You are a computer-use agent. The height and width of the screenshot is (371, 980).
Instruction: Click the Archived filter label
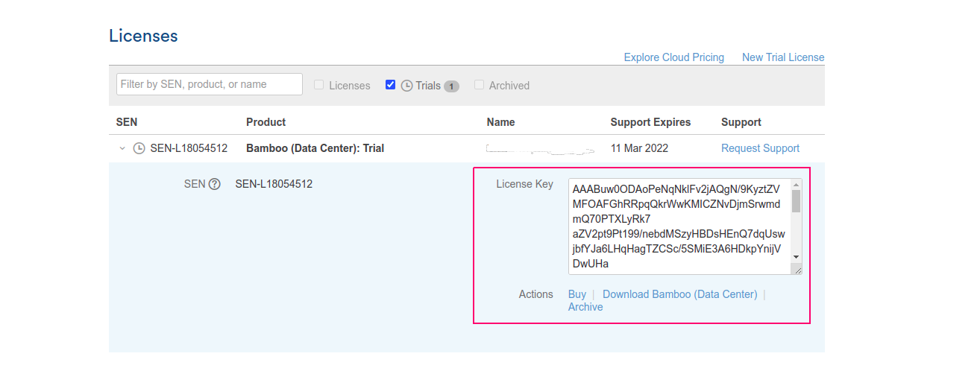[509, 86]
